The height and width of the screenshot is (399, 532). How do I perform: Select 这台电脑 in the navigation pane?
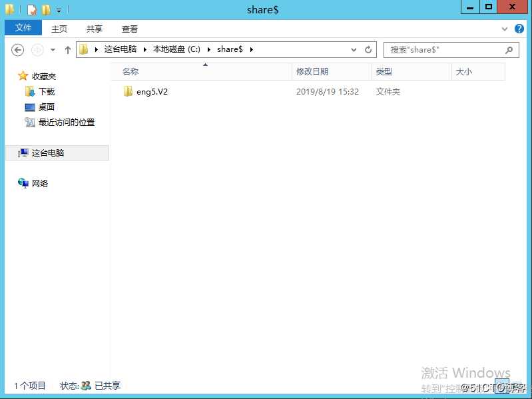tap(48, 153)
